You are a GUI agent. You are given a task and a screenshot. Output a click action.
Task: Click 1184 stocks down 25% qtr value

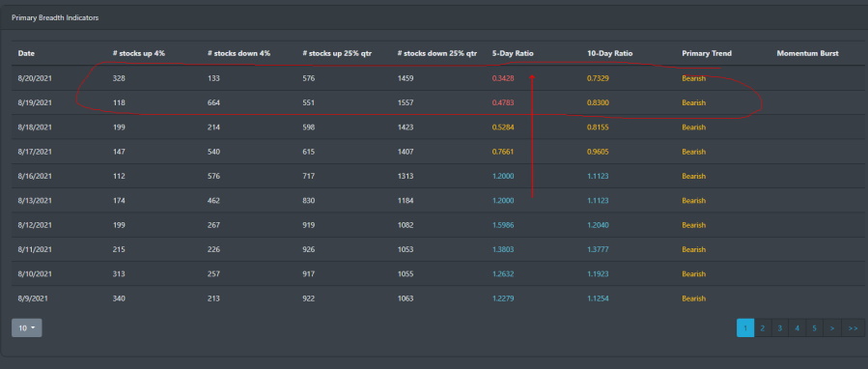(x=406, y=201)
